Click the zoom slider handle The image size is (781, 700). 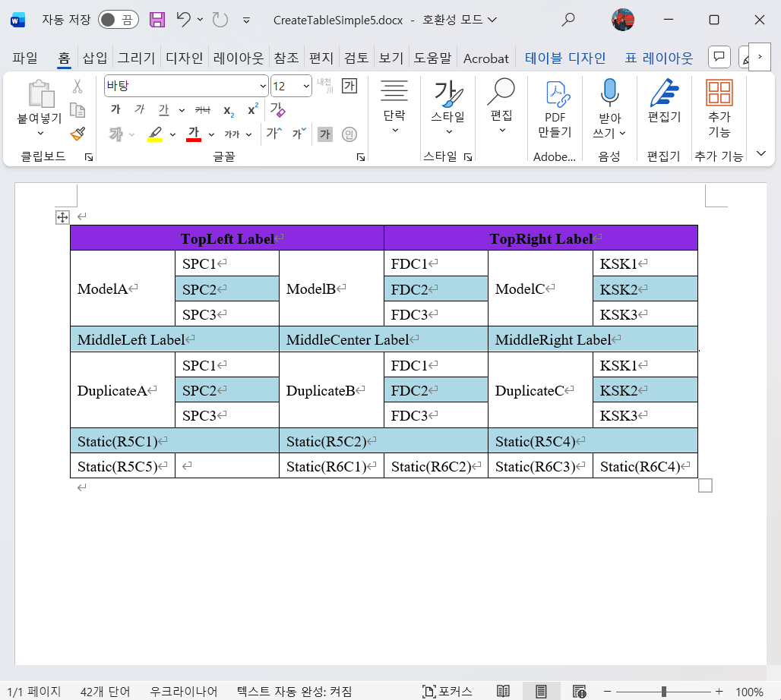[x=664, y=691]
